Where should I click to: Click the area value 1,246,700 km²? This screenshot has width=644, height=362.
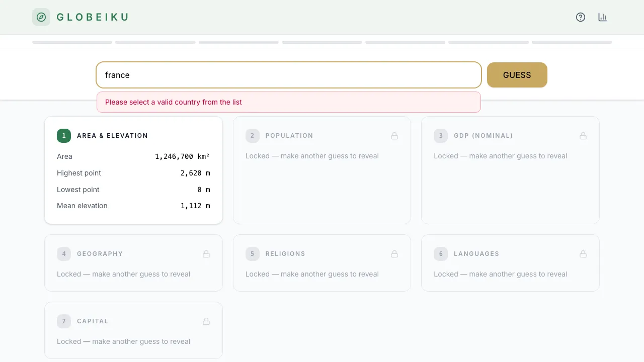pos(183,156)
